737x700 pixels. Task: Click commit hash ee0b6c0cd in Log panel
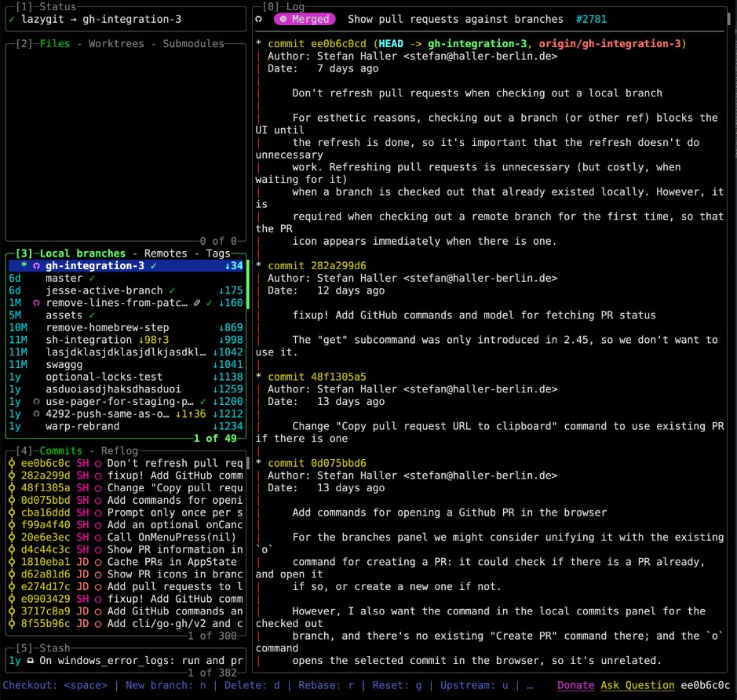[338, 44]
